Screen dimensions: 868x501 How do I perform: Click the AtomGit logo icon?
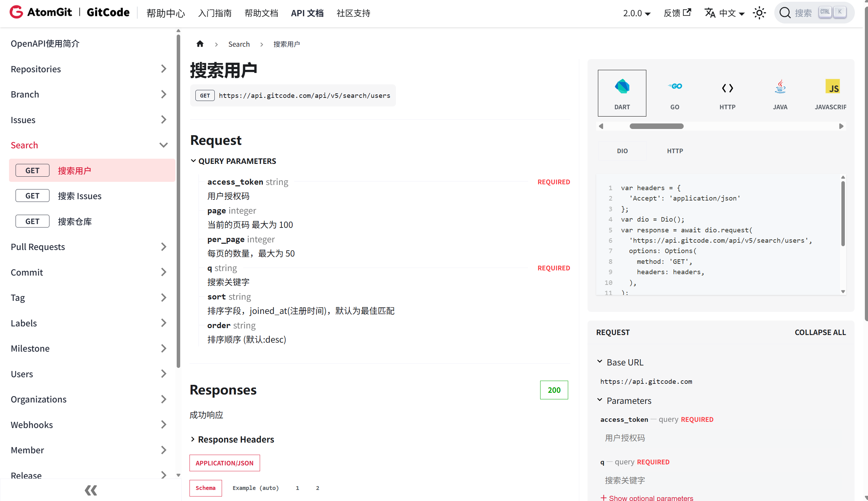(x=16, y=12)
